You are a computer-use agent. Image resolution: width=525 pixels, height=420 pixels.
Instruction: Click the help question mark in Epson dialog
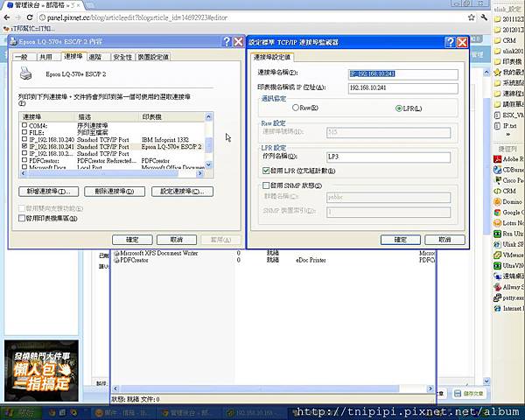coord(227,41)
